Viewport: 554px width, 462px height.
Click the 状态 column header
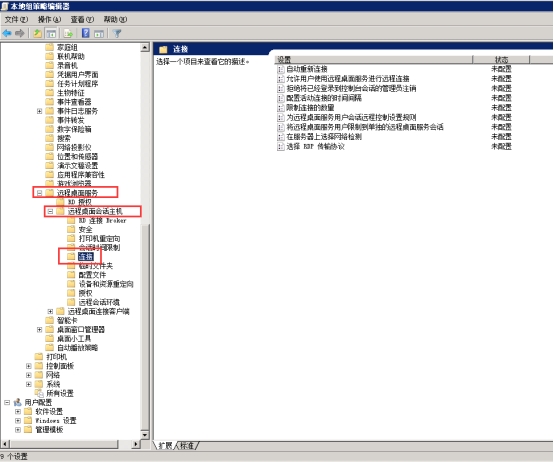click(501, 60)
